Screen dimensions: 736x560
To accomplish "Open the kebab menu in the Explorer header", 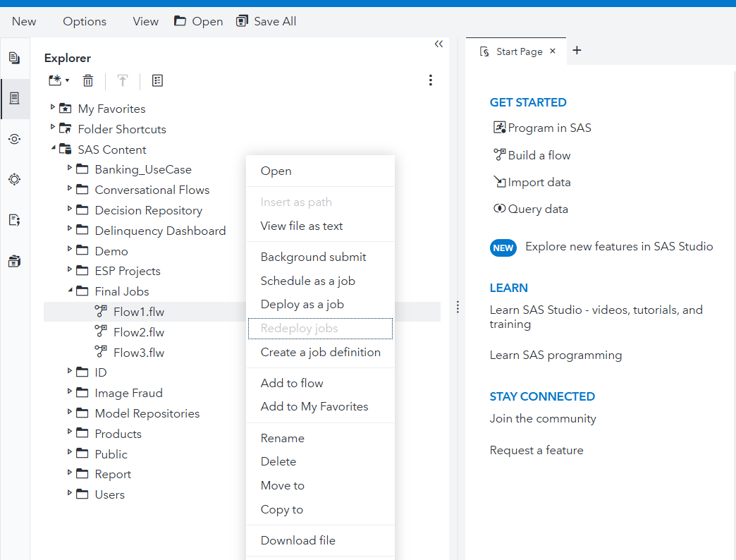I will 430,80.
